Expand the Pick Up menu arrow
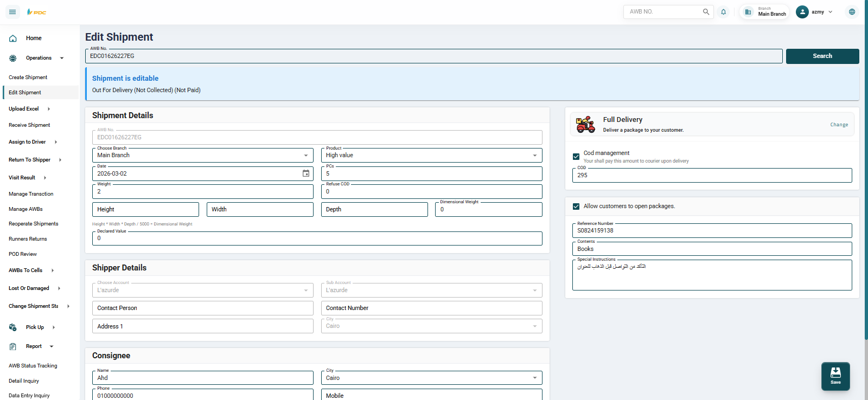The image size is (868, 400). click(54, 327)
